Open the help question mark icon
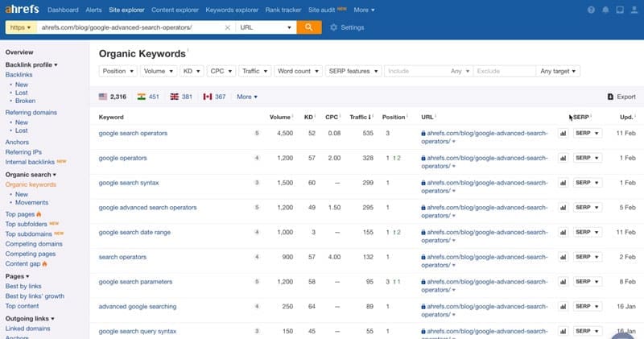The image size is (644, 339). (592, 10)
